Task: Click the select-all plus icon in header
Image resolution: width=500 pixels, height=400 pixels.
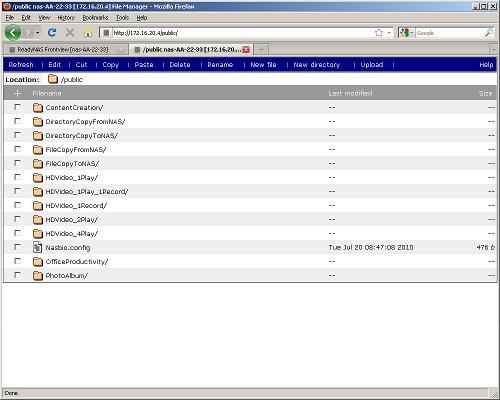Action: point(18,94)
